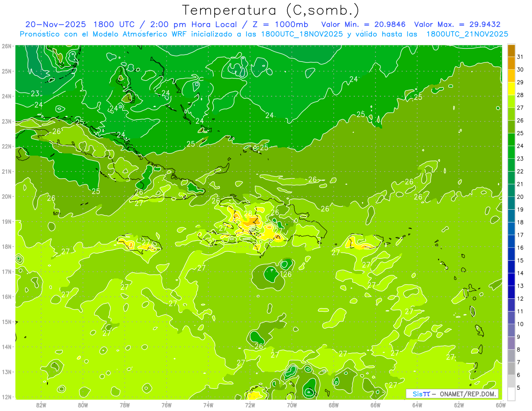Click the 30 value on the color scale
The height and width of the screenshot is (411, 532).
point(520,70)
